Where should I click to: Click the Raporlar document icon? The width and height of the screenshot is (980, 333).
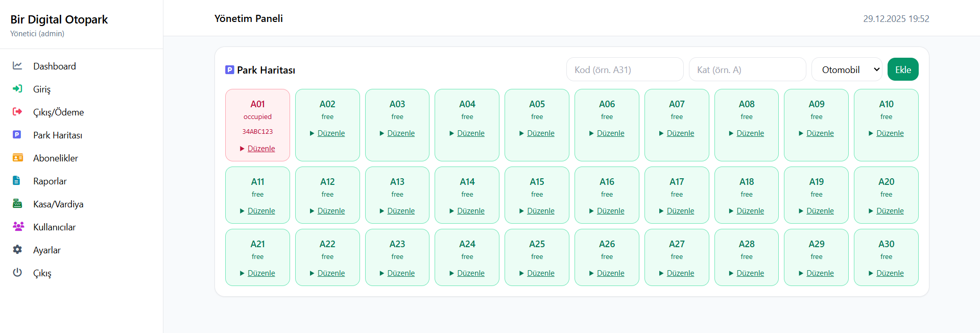17,181
